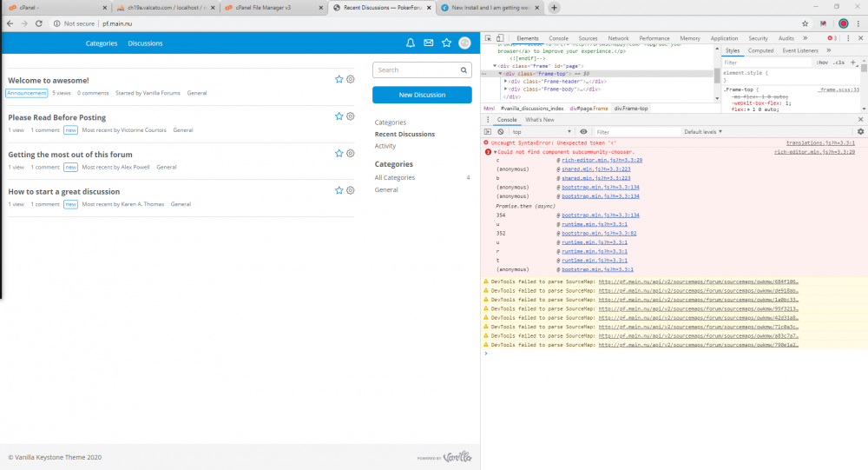868x470 pixels.
Task: Show the console sidebar
Action: (x=488, y=132)
